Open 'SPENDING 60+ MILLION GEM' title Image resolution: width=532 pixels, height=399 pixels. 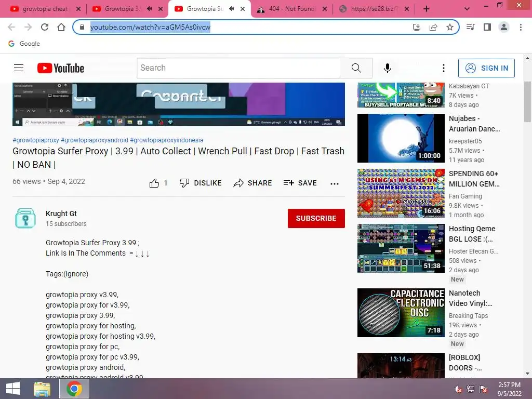coord(474,179)
